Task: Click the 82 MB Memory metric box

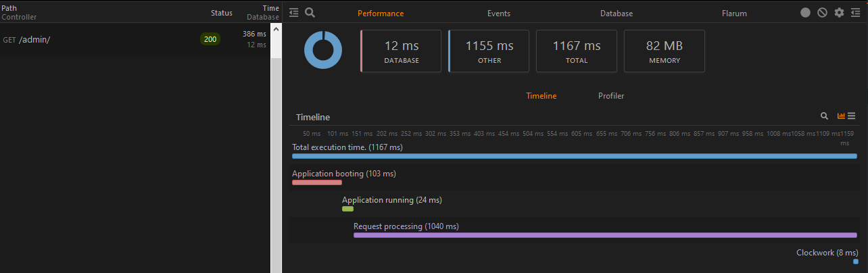Action: point(664,51)
